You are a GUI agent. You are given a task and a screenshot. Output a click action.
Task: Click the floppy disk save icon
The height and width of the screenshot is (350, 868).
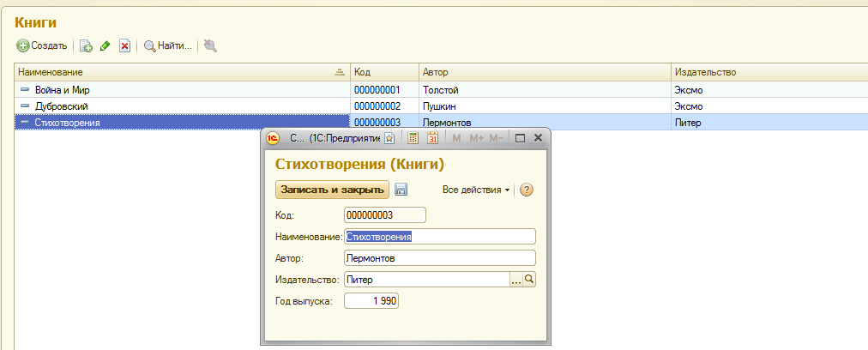pos(401,190)
